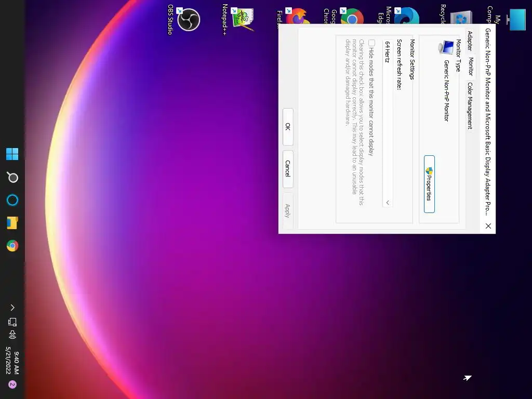
Task: Open the taskbar Search icon
Action: [12, 177]
